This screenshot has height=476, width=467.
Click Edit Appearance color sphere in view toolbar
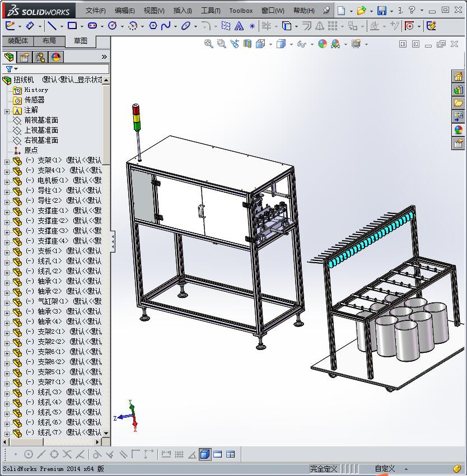click(322, 44)
